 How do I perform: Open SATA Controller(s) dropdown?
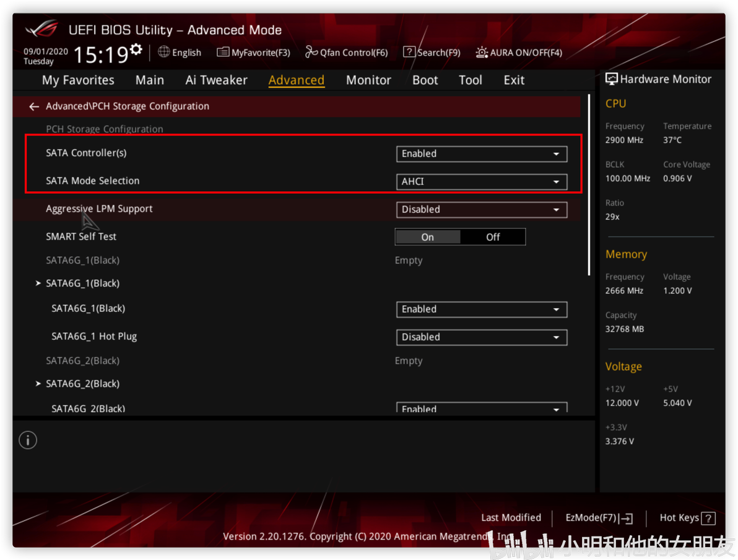coord(482,154)
